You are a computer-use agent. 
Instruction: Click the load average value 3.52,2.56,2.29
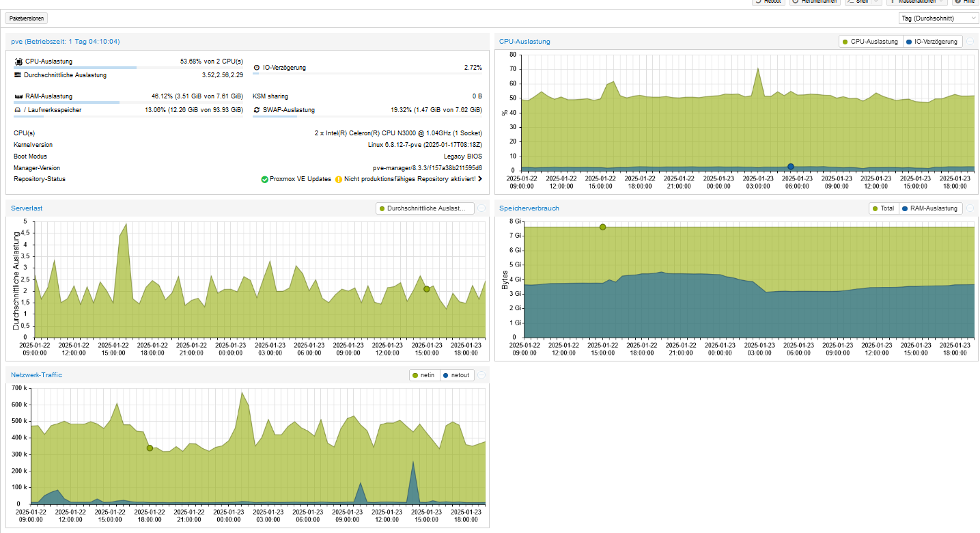coord(223,75)
